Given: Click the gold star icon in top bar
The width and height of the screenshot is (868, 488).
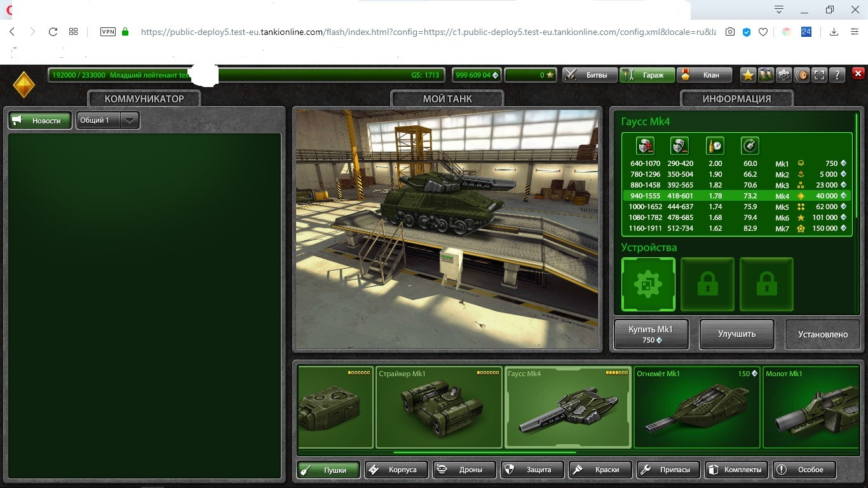Looking at the screenshot, I should (x=748, y=75).
